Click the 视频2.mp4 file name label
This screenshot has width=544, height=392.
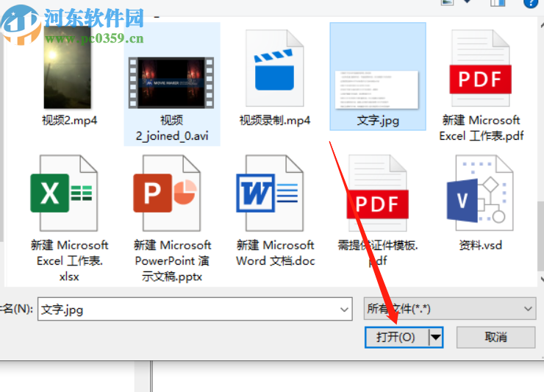(x=69, y=121)
